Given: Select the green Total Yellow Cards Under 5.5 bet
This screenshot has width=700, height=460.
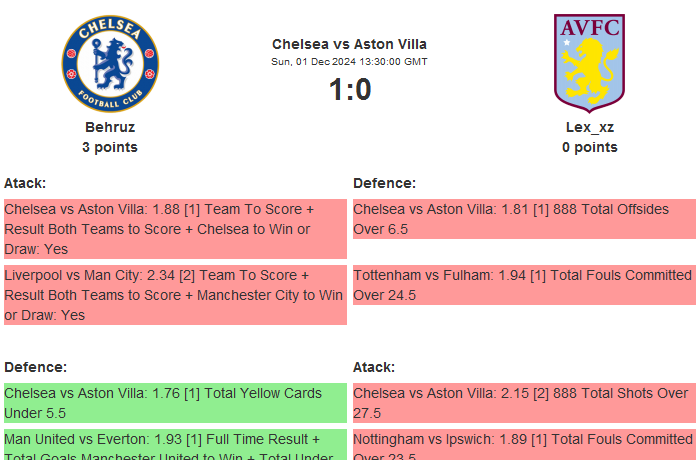Looking at the screenshot, I should [175, 403].
